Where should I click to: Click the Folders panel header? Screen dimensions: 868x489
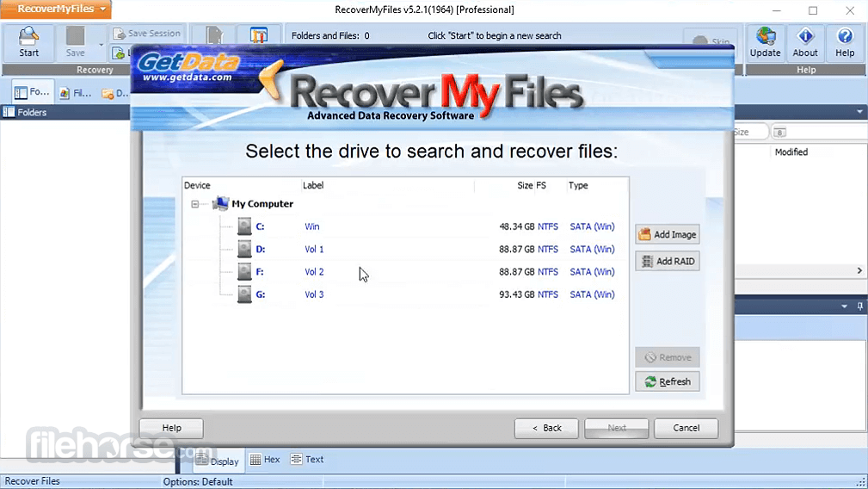tap(65, 112)
